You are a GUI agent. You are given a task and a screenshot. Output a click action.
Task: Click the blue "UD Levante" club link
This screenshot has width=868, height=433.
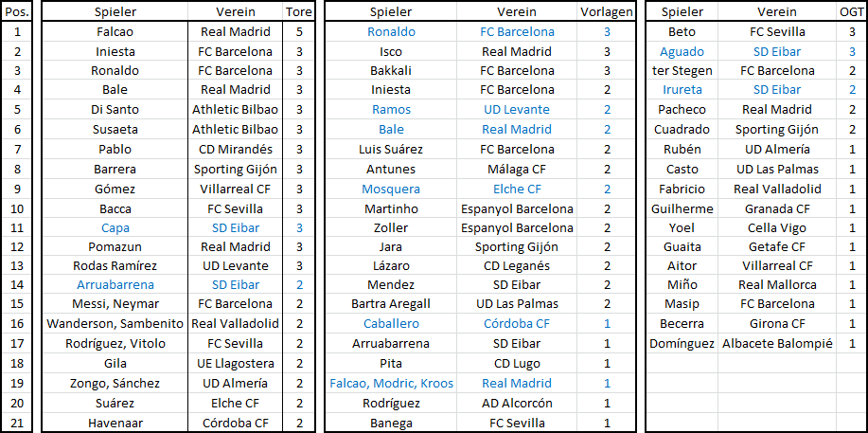click(x=517, y=110)
